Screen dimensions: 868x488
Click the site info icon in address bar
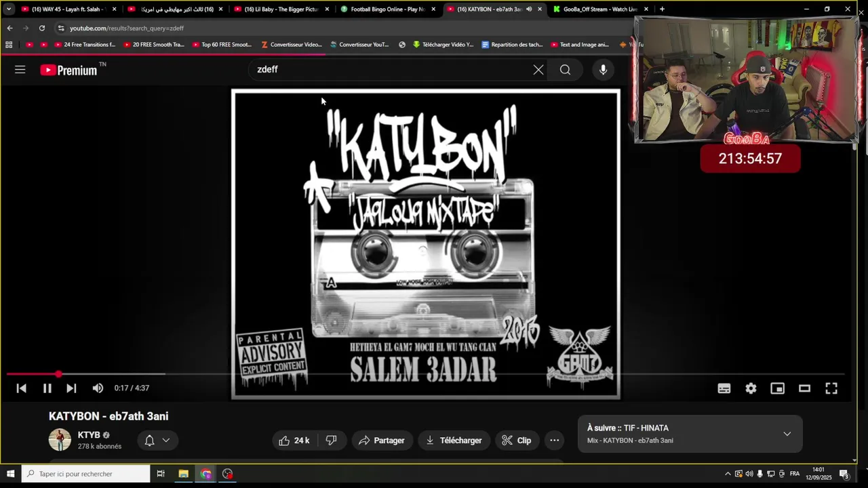(x=61, y=28)
